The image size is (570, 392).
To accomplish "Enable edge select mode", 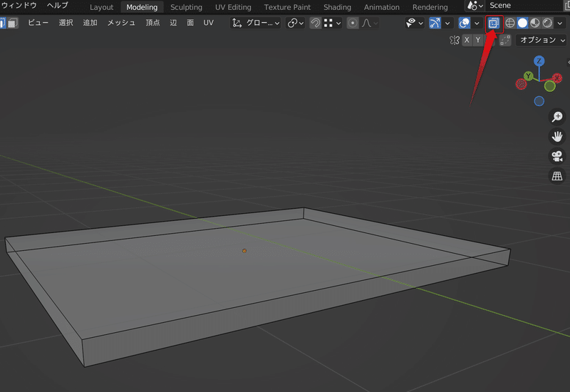I will (3, 24).
